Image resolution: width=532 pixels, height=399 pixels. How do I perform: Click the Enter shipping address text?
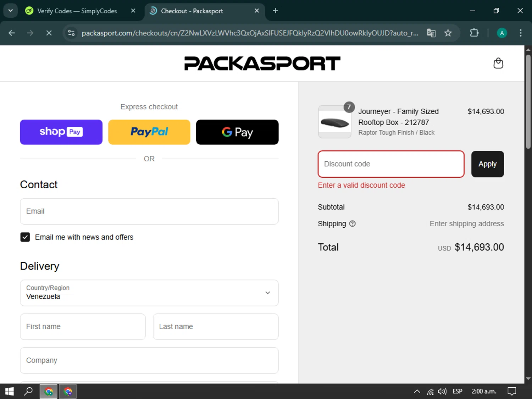coord(467,224)
